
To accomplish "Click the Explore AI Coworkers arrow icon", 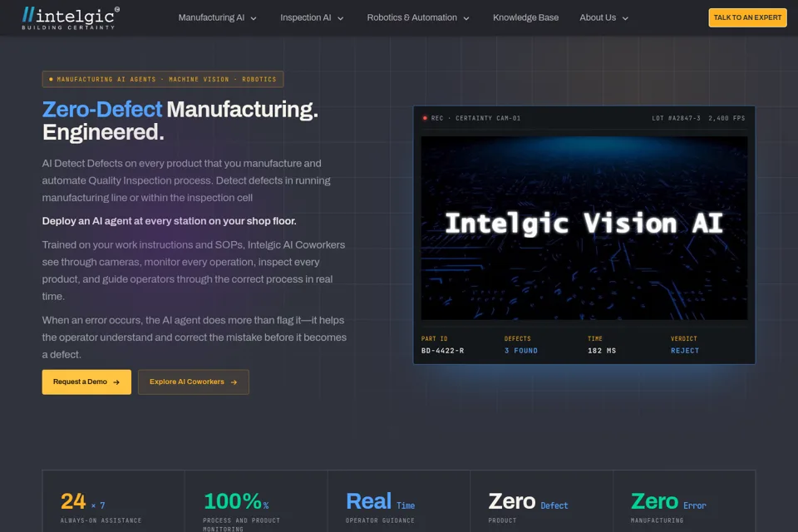I will (x=234, y=382).
